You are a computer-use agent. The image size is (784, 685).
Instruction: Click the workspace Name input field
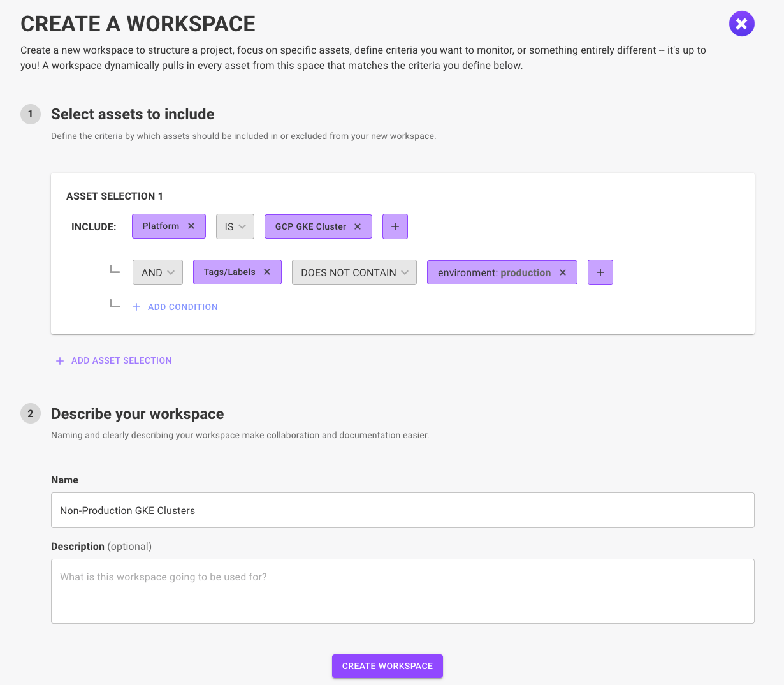pos(403,510)
